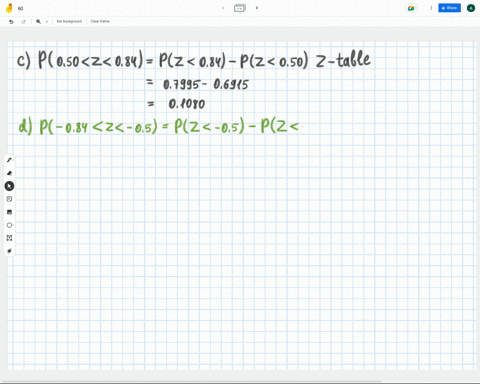Open the Jamboard home logo
Viewport: 480px width, 384px height.
click(x=9, y=8)
